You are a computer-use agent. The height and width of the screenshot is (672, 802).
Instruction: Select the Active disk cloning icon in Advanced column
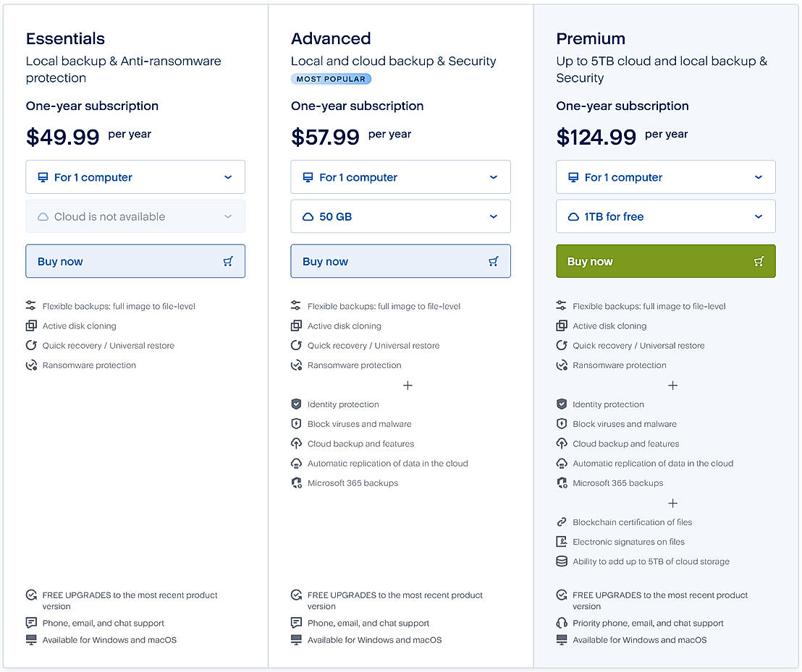296,326
